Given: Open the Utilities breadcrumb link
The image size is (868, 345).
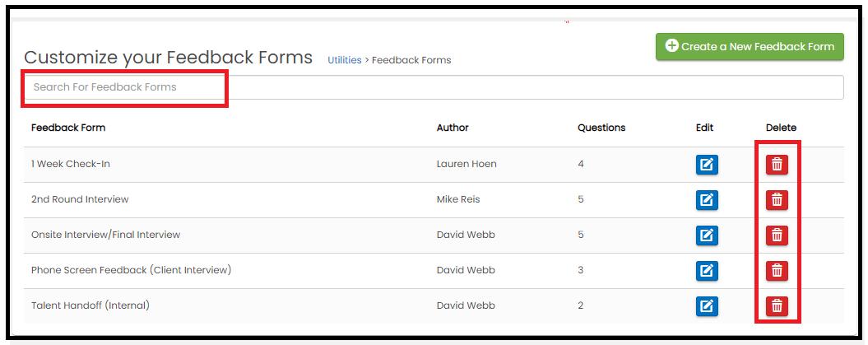Looking at the screenshot, I should pyautogui.click(x=345, y=60).
